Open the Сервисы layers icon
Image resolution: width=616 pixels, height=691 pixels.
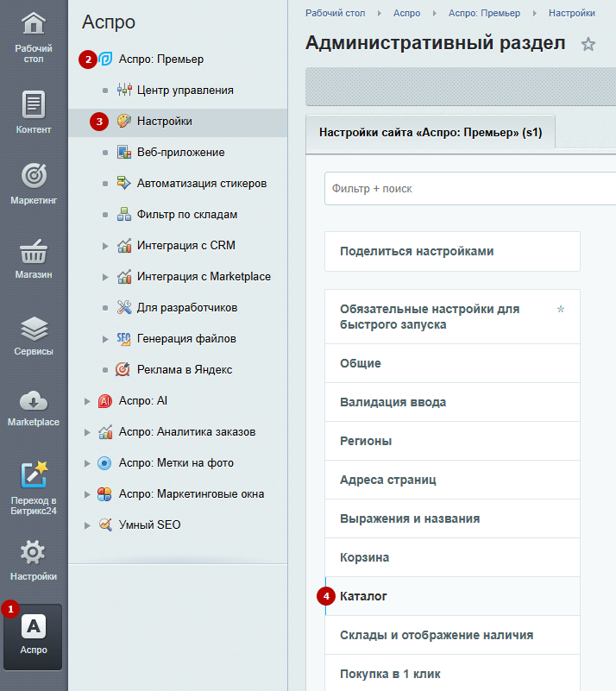click(34, 329)
